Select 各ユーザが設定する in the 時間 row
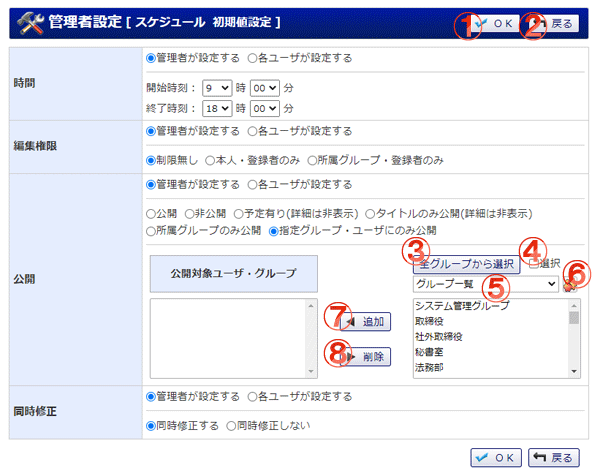 (252, 58)
